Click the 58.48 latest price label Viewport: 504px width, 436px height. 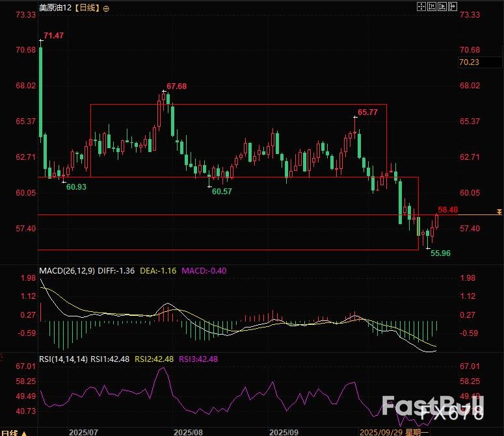448,210
